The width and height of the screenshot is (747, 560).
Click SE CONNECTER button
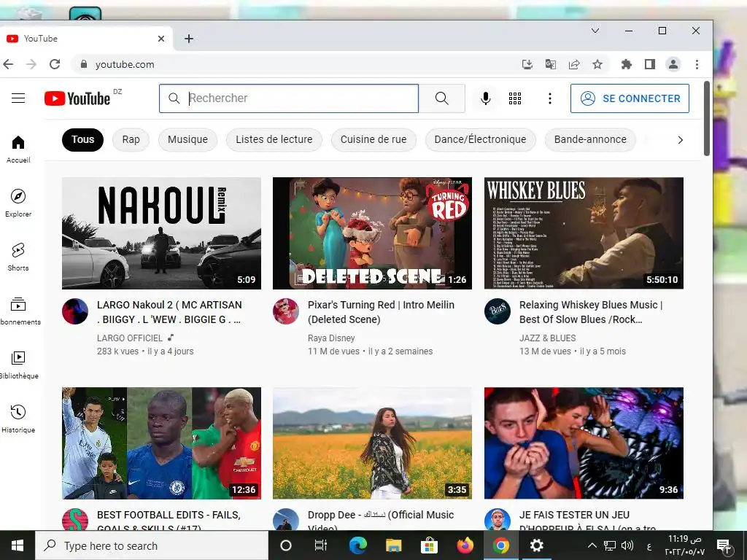click(630, 98)
